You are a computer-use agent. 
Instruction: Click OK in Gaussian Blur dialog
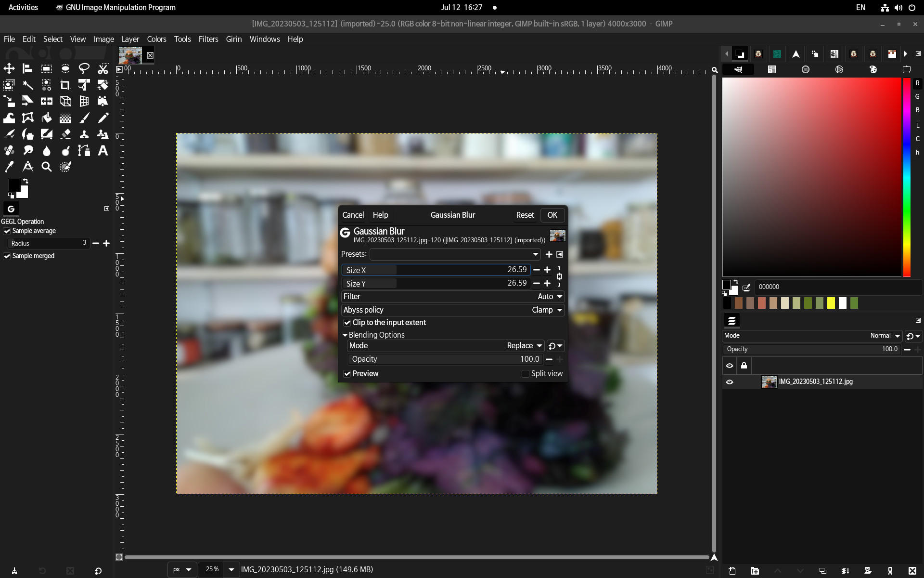(x=552, y=215)
